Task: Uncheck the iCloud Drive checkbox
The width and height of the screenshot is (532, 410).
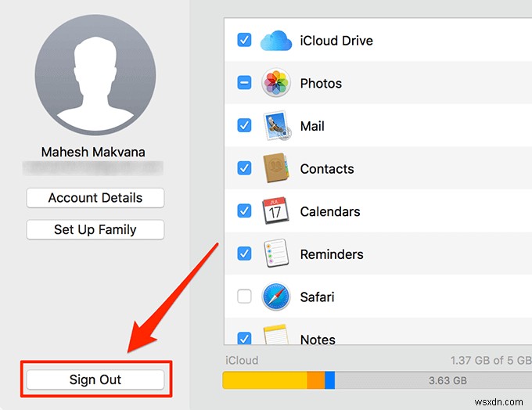Action: tap(244, 40)
